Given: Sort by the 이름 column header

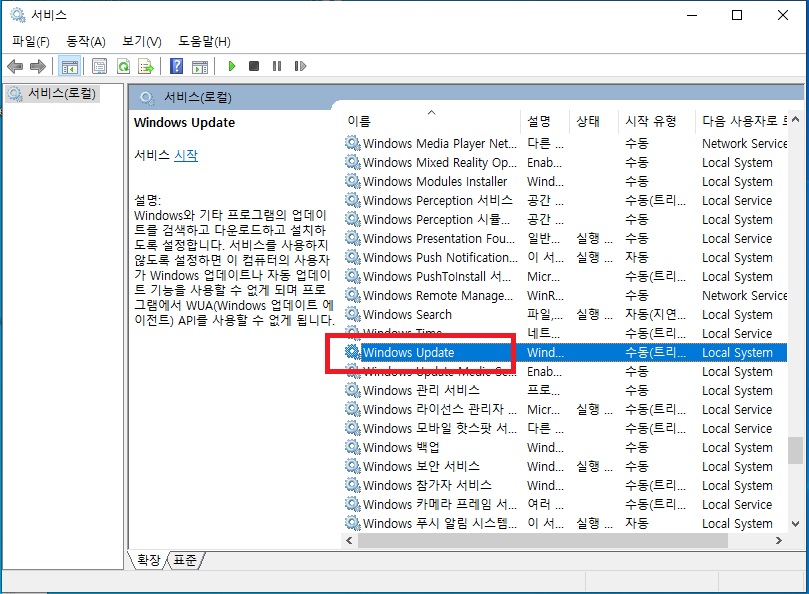Looking at the screenshot, I should 431,121.
